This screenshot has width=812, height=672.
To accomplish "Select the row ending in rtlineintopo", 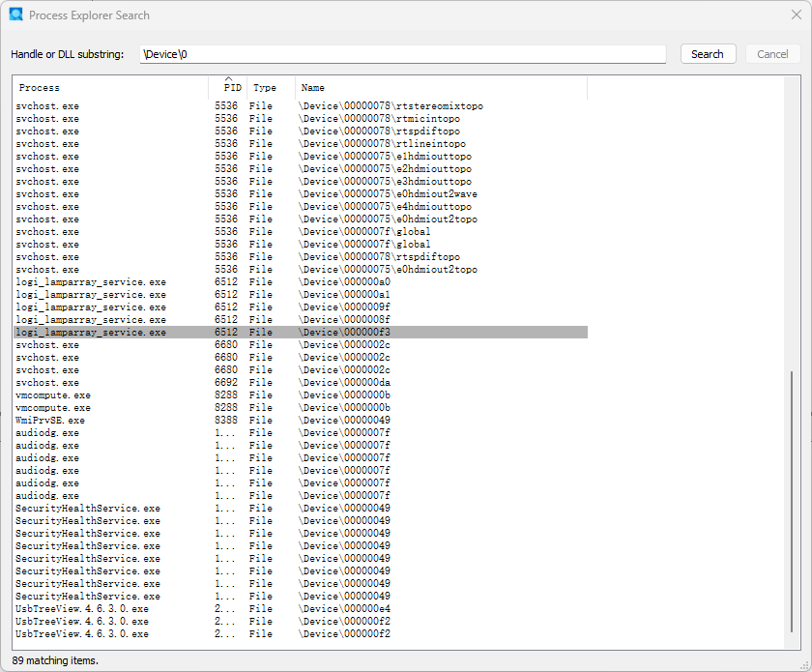I will [x=301, y=143].
